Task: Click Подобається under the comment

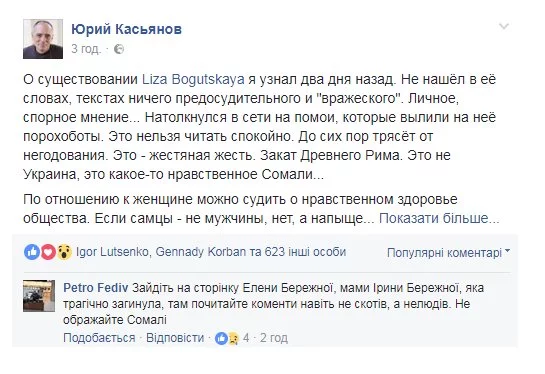Action: (99, 338)
